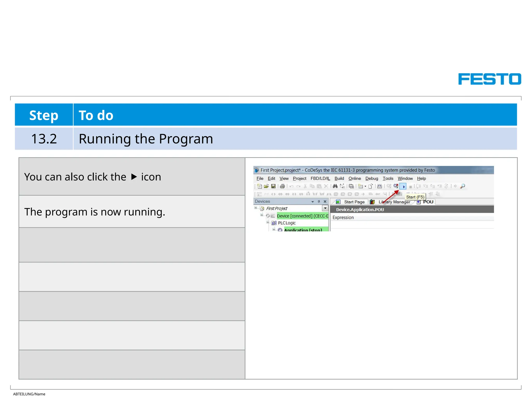The width and height of the screenshot is (532, 399).
Task: Click the Expression column header
Action: coord(343,218)
